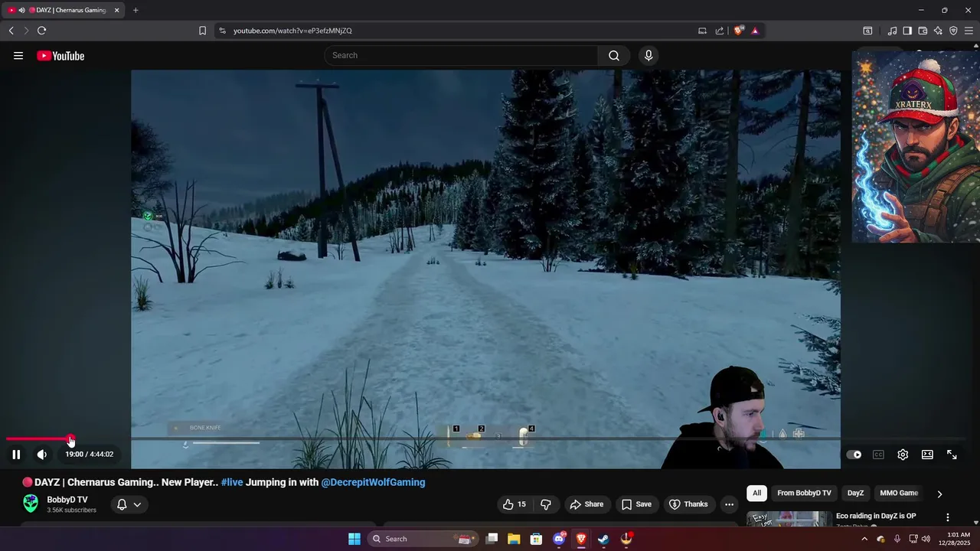Screen dimensions: 980x551
Task: Like the video with thumbs up
Action: 514,504
